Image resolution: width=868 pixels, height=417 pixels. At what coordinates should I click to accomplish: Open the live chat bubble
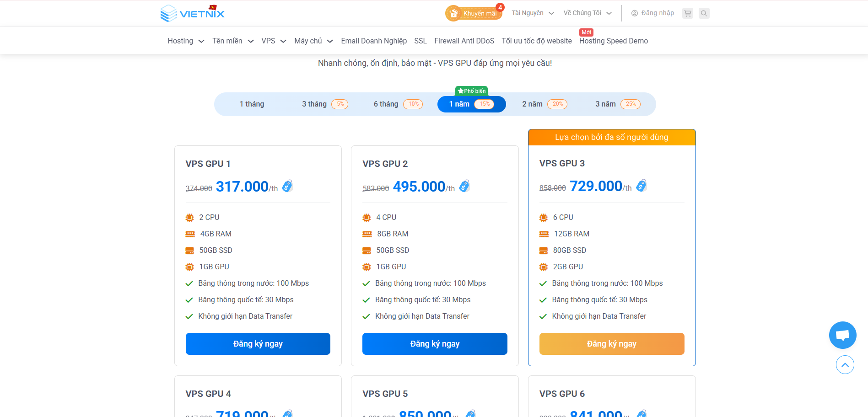click(842, 335)
